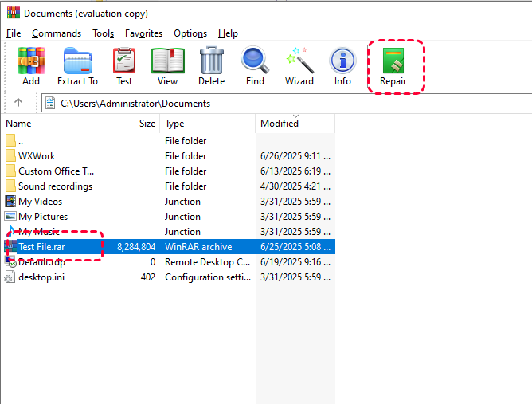The height and width of the screenshot is (404, 532).
Task: Click the My Videos film icon
Action: 10,201
